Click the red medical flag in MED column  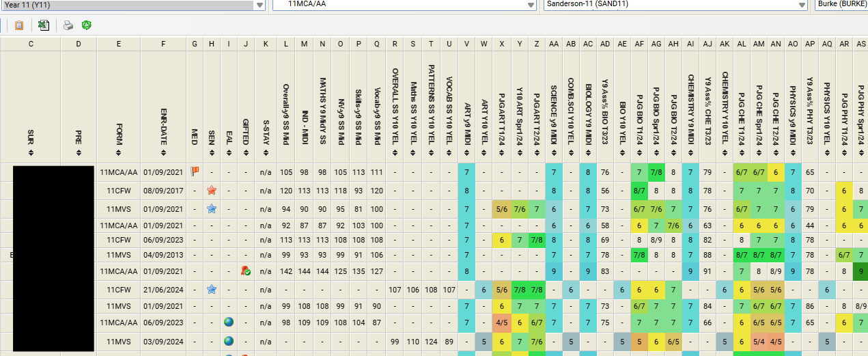click(x=195, y=172)
